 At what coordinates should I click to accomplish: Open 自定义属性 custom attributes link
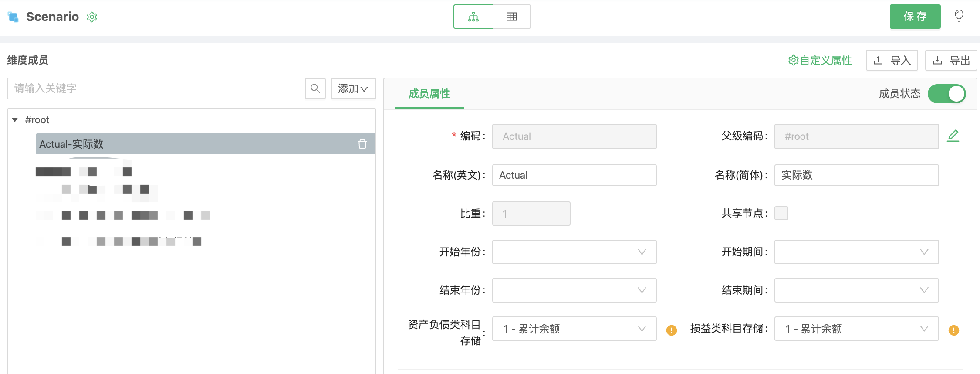tap(820, 60)
